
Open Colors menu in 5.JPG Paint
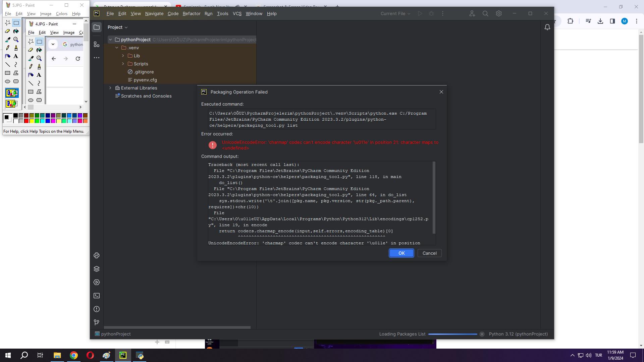62,14
